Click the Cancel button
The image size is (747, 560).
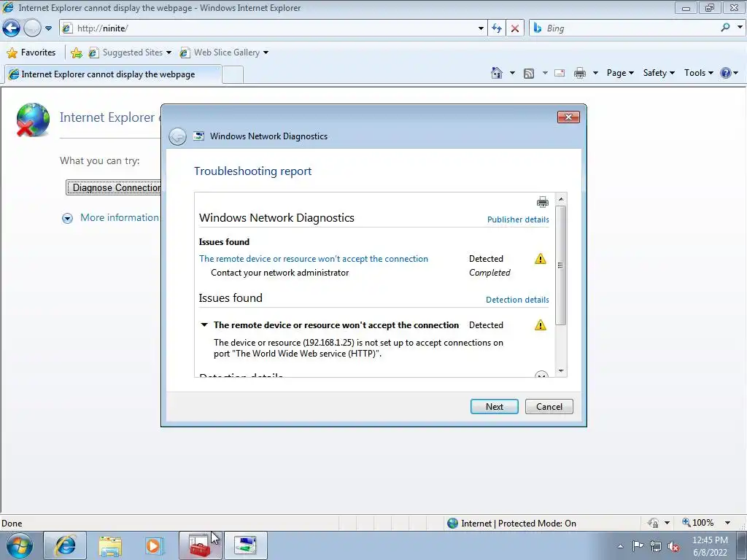549,407
